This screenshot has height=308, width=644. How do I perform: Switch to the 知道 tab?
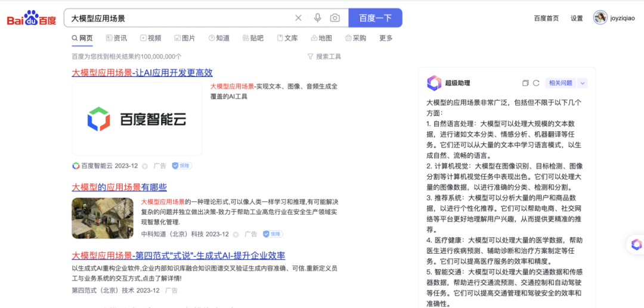(x=219, y=38)
